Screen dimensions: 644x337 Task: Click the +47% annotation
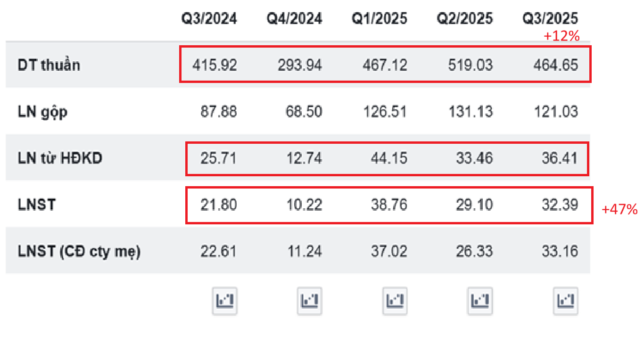(620, 210)
